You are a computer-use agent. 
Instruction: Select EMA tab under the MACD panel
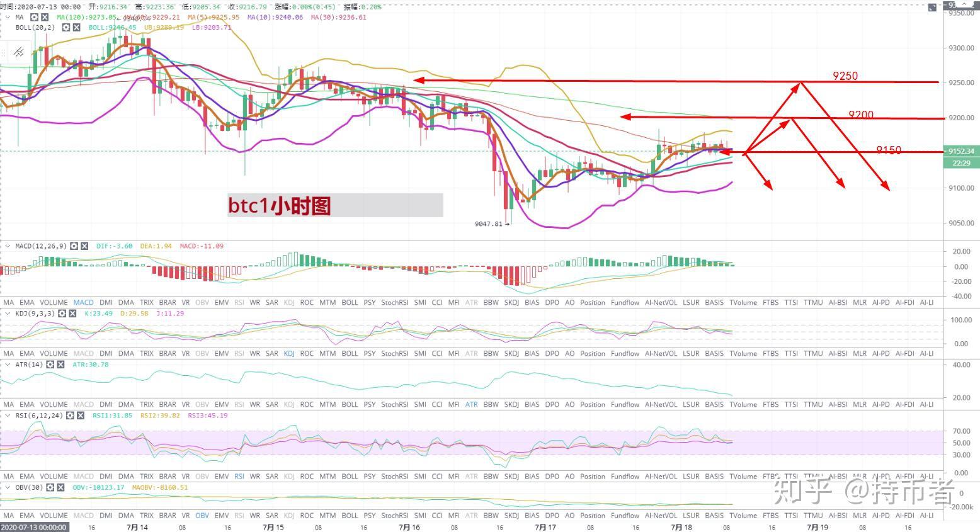pos(27,303)
